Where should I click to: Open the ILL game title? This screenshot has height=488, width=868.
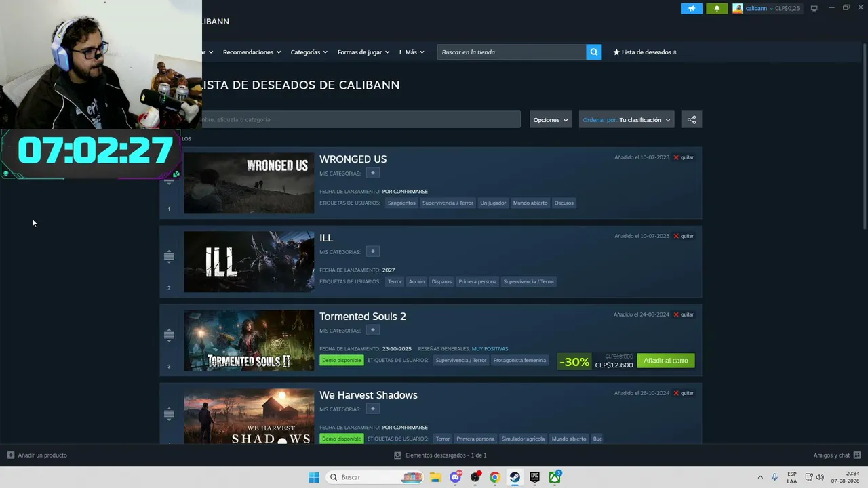[x=326, y=237]
